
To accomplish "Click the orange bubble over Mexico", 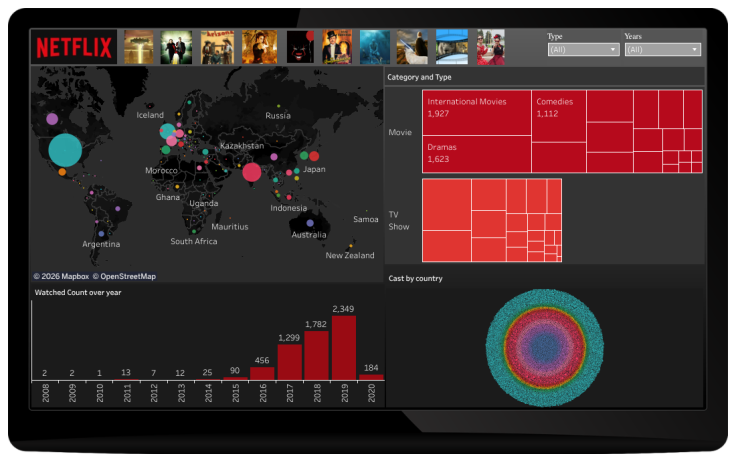I will click(x=62, y=172).
